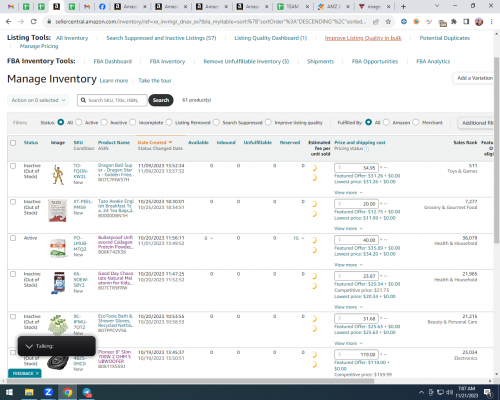Click Take the tour link
Viewport: 500px width, 400px height.
coord(155,81)
